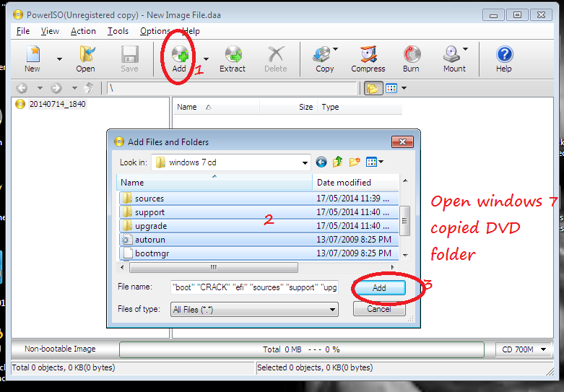Click the dialog's go back icon
Screen dimensions: 564x392
pos(321,162)
